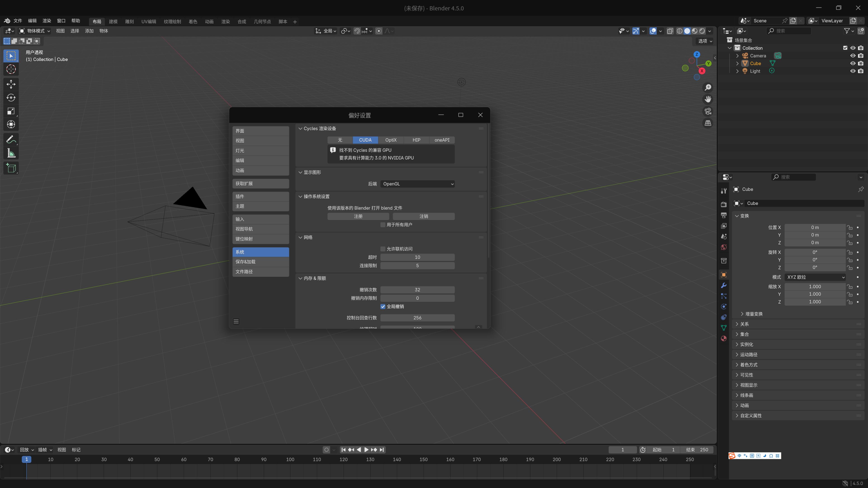
Task: Open the 获取扩展 preferences section
Action: click(x=261, y=184)
